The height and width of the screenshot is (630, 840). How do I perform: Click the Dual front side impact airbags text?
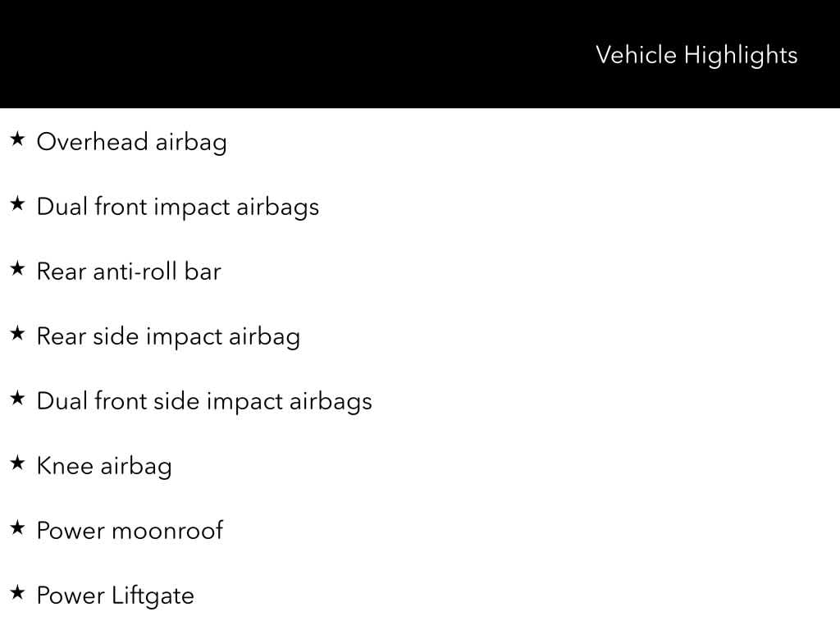point(204,401)
